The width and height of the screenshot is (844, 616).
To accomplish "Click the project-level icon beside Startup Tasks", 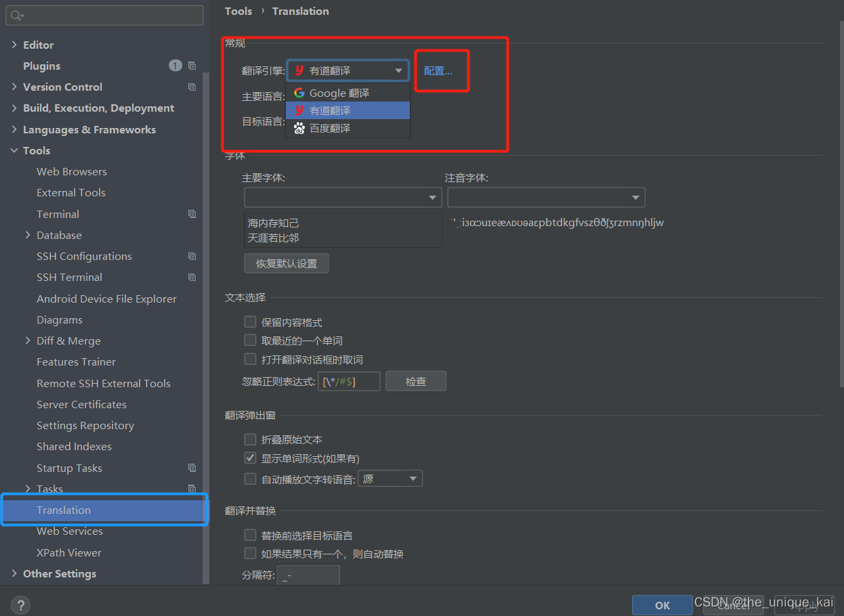I will point(192,468).
